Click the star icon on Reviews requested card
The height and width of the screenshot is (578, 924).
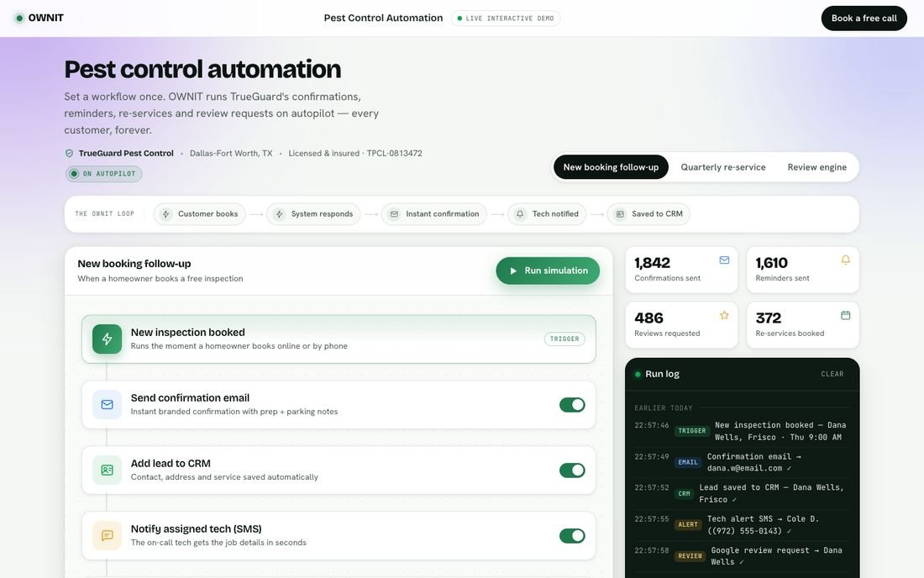[724, 315]
